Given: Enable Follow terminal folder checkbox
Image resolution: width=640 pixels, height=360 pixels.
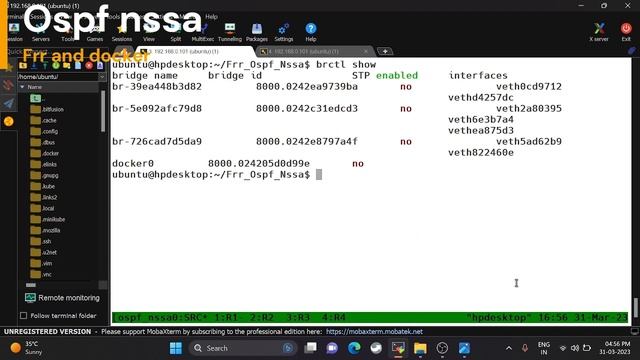Looking at the screenshot, I should point(24,316).
